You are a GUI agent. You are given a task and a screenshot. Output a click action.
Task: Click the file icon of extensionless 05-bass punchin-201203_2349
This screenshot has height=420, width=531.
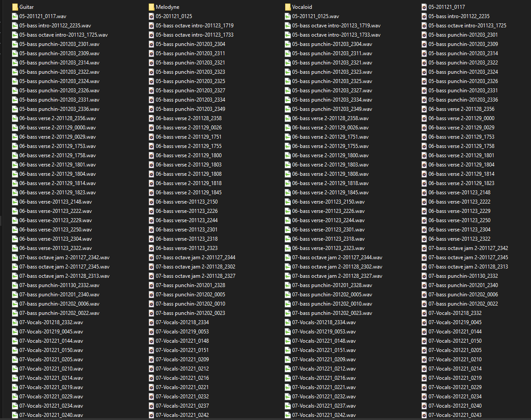tap(151, 109)
